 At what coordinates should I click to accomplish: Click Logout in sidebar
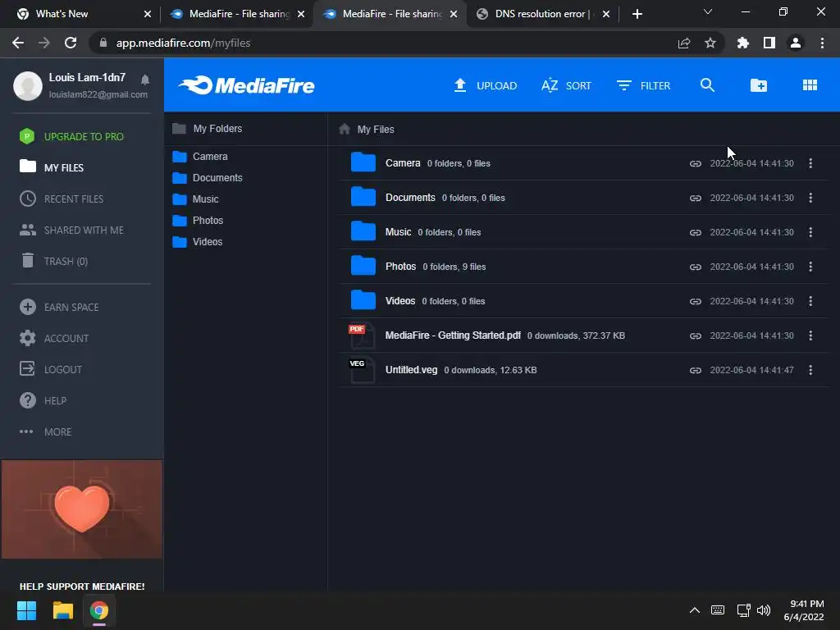(51, 370)
